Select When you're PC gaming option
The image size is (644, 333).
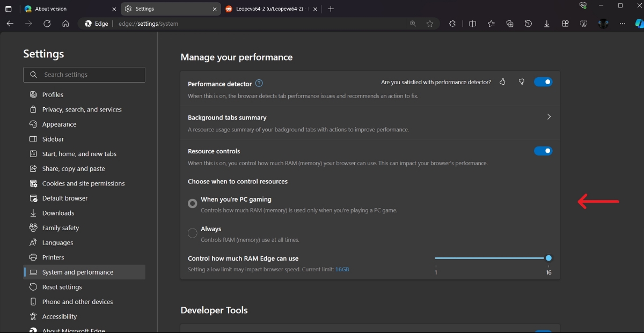tap(192, 204)
